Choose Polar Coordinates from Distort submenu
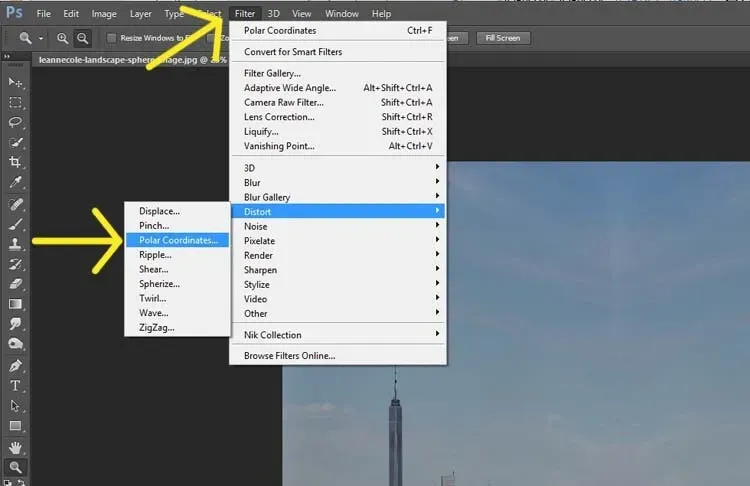 pos(178,240)
